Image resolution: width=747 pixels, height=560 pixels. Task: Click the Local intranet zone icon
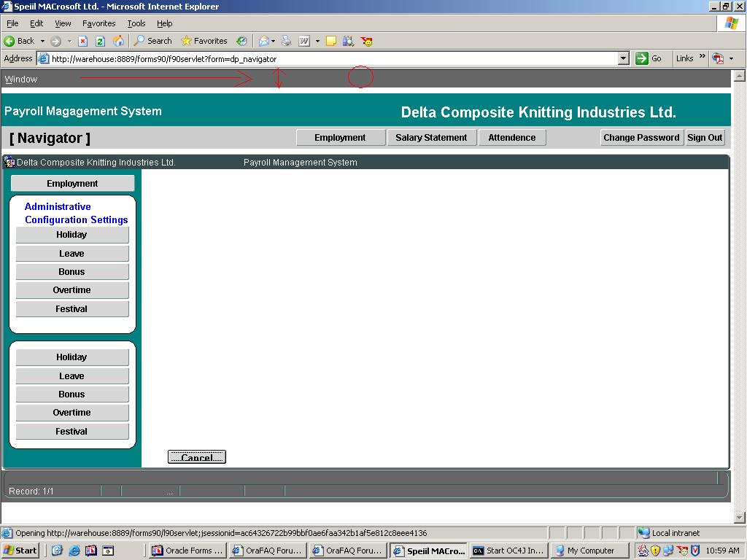[643, 533]
